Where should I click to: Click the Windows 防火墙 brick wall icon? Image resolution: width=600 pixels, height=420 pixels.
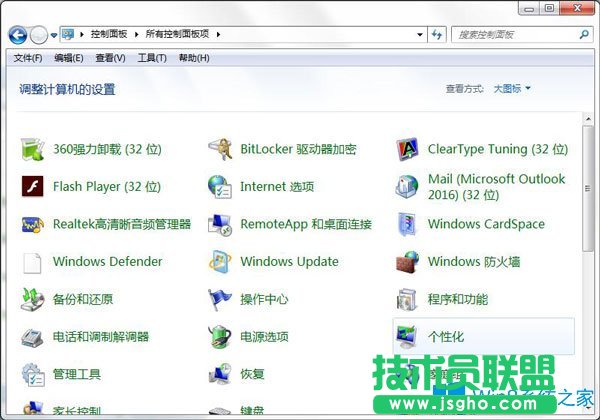pos(407,262)
